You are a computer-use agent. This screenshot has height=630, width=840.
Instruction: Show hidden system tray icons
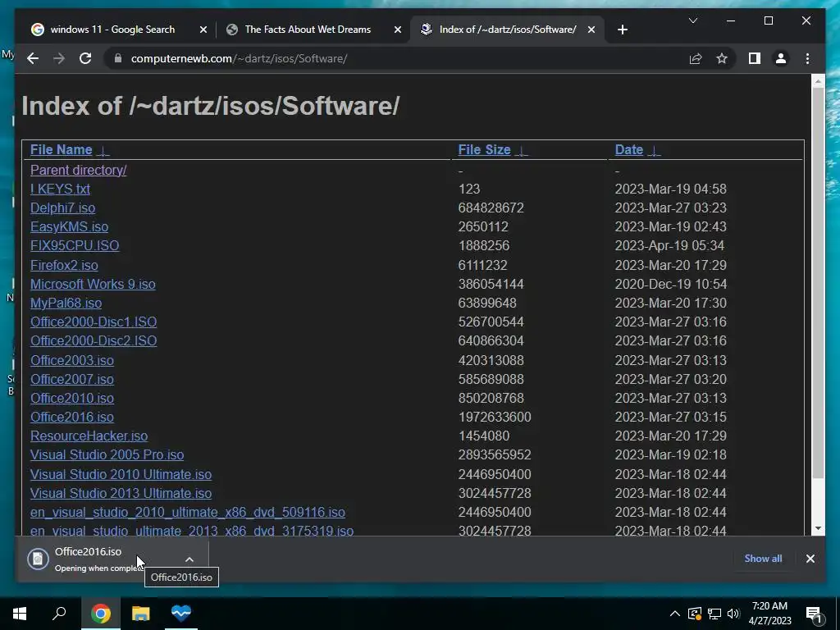[675, 614]
